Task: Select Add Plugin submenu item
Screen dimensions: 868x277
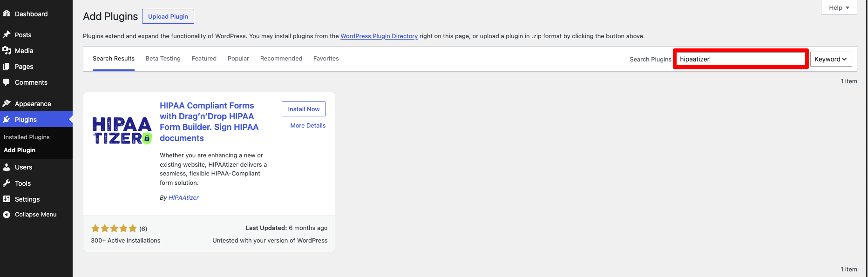Action: coord(20,150)
